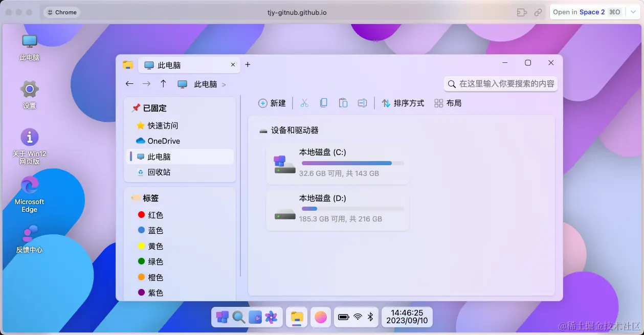Viewport: 644px width, 335px height.
Task: Click the Bluetooth status icon
Action: (x=371, y=317)
